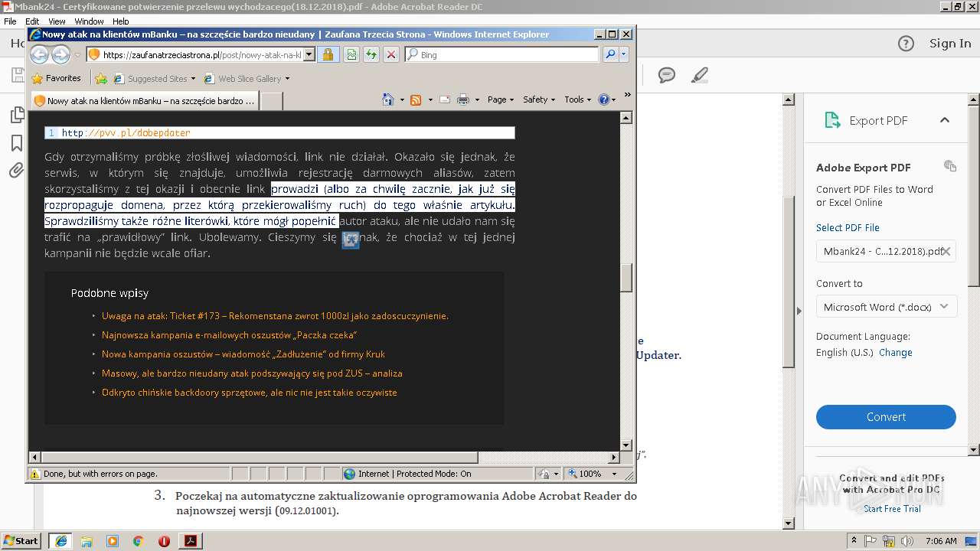The height and width of the screenshot is (551, 980).
Task: Click the RSS feeds icon
Action: click(416, 99)
